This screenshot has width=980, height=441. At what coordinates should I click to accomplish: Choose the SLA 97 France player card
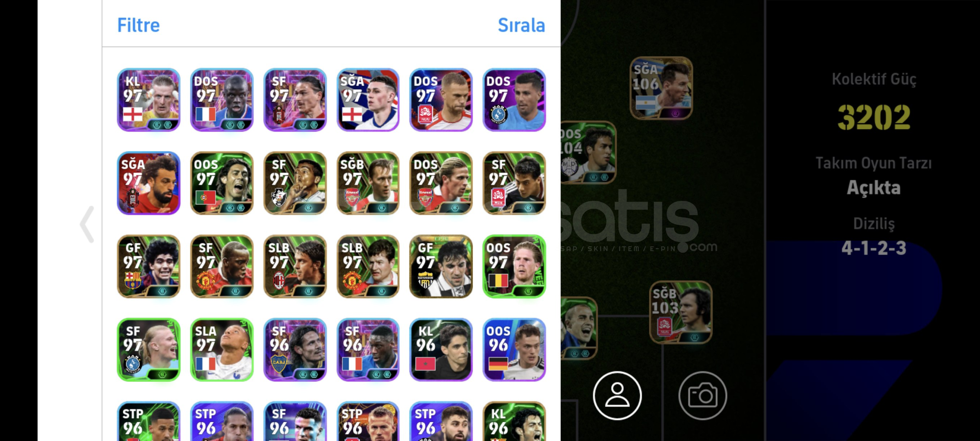tap(222, 350)
